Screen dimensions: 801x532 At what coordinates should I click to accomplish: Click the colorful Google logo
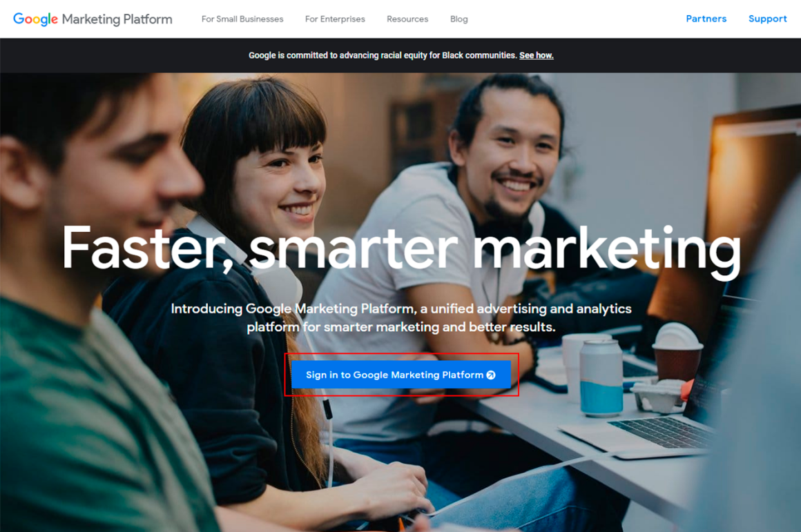click(x=35, y=19)
